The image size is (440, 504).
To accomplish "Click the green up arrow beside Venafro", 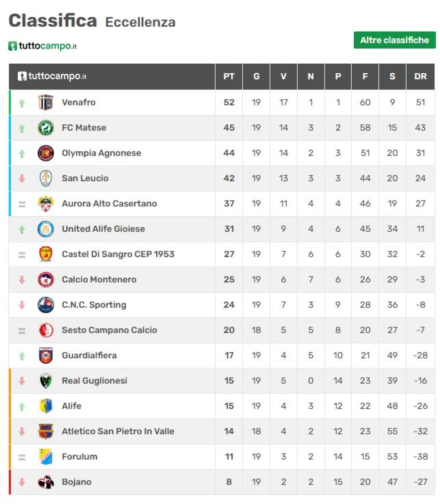I will coord(22,103).
